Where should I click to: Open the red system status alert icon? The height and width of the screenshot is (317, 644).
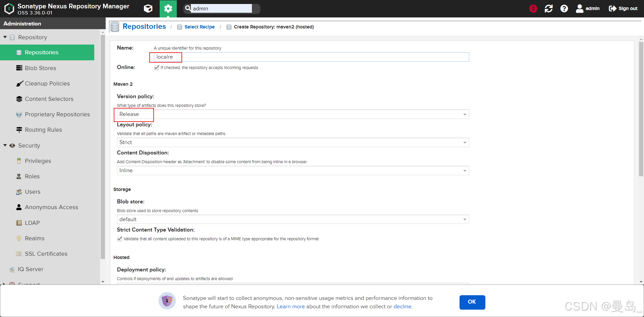point(533,9)
